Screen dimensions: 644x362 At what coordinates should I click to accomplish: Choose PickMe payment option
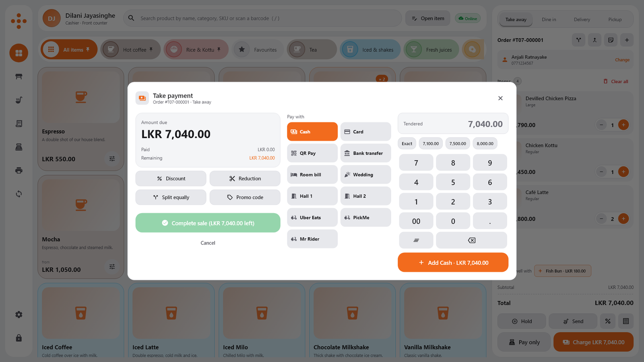click(x=365, y=218)
